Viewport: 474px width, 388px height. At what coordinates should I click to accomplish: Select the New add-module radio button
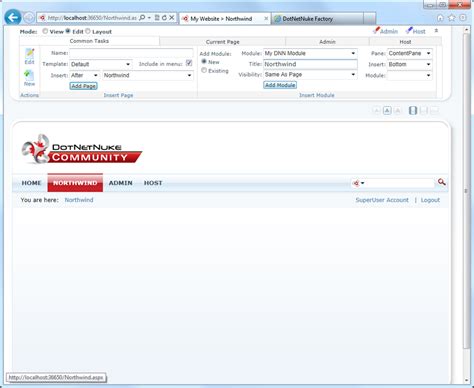[x=204, y=61]
